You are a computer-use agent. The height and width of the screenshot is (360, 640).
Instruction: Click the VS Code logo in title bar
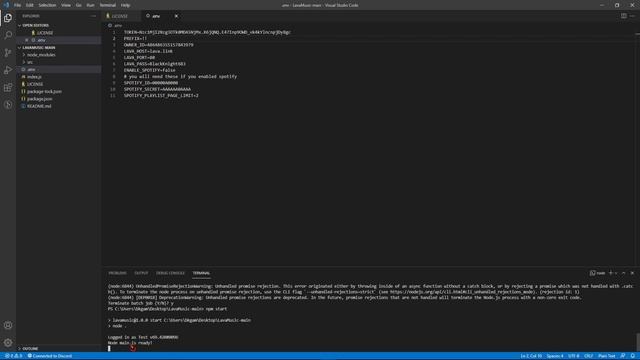tap(6, 5)
